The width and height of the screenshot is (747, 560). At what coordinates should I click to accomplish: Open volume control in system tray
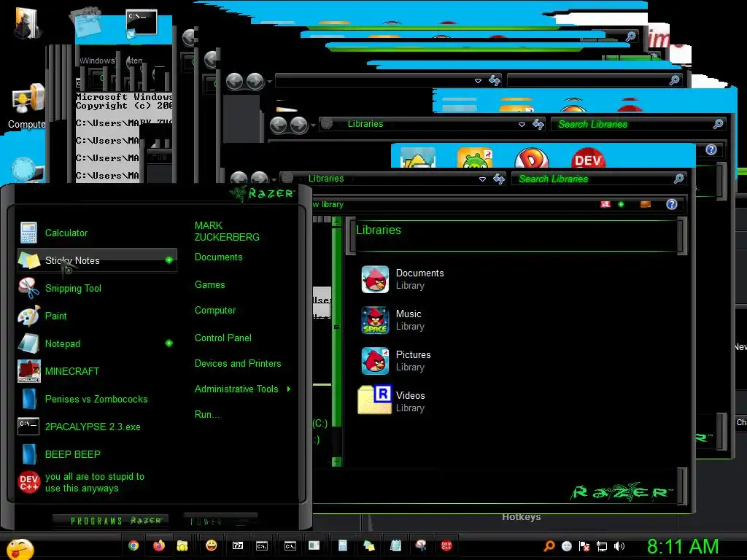click(x=619, y=546)
